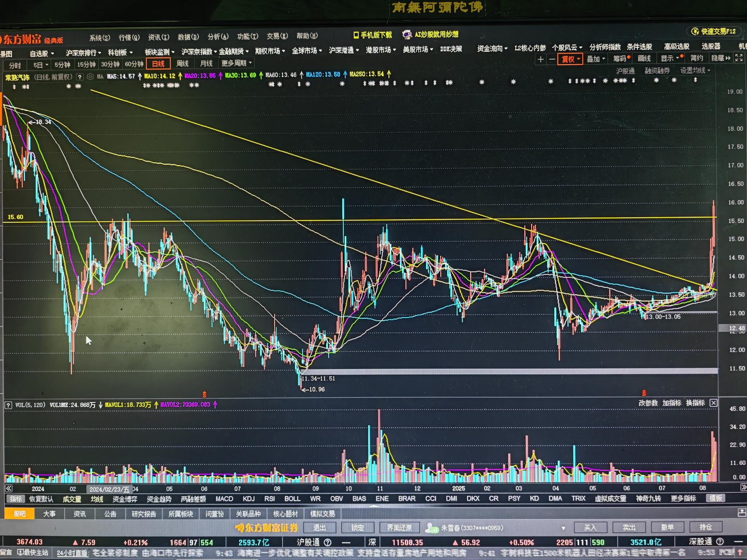Jump to latest chart data double arrow

point(743,487)
